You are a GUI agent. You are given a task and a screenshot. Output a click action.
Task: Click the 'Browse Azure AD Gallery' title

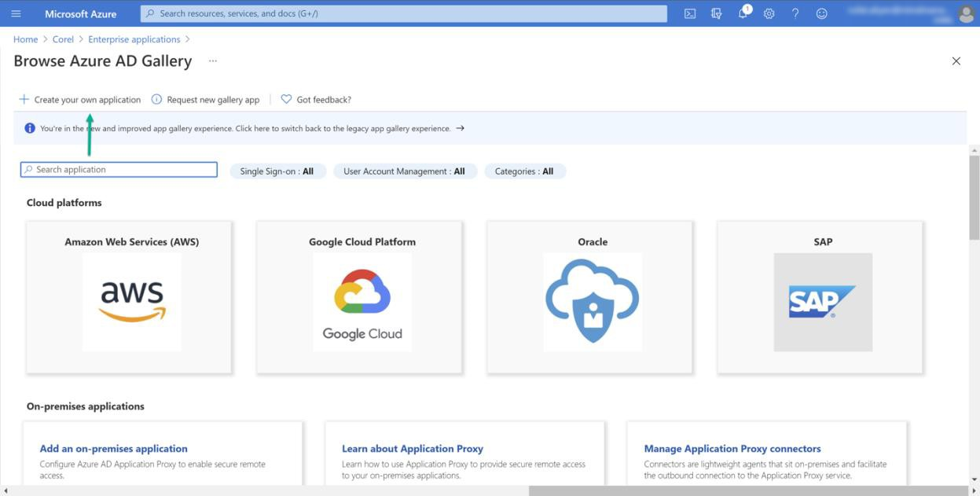coord(103,61)
